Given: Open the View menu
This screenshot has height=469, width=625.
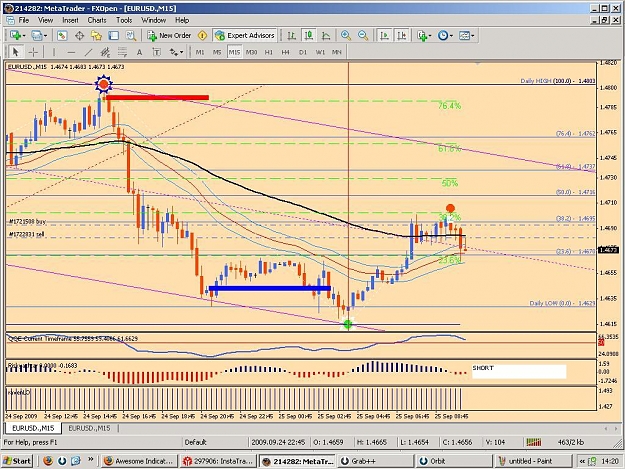Looking at the screenshot, I should pyautogui.click(x=45, y=20).
